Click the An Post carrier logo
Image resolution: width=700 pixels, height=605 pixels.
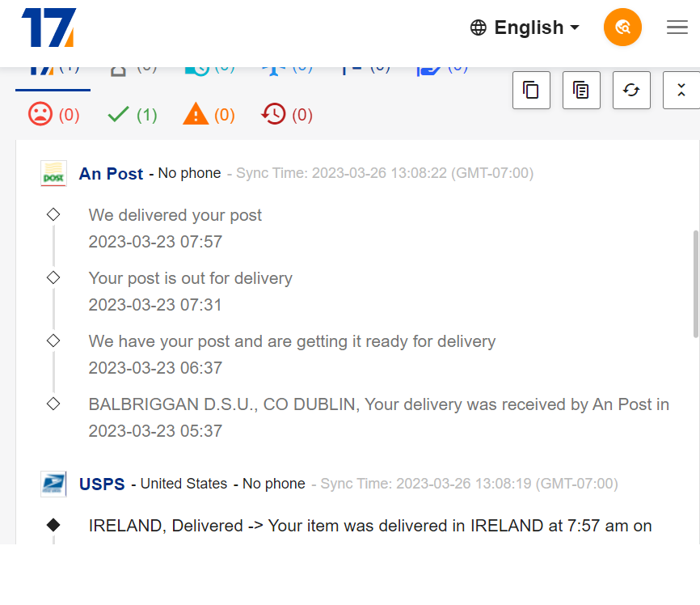pyautogui.click(x=53, y=173)
